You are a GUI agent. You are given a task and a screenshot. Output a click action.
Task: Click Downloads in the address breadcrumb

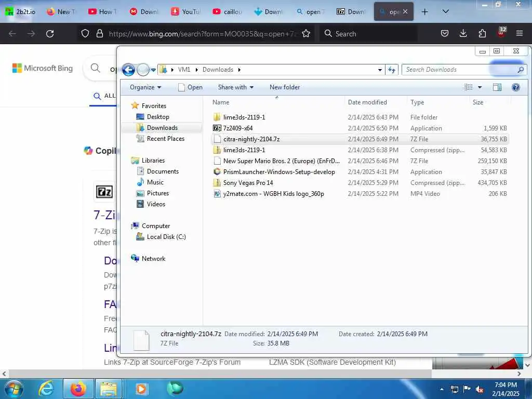tap(218, 70)
